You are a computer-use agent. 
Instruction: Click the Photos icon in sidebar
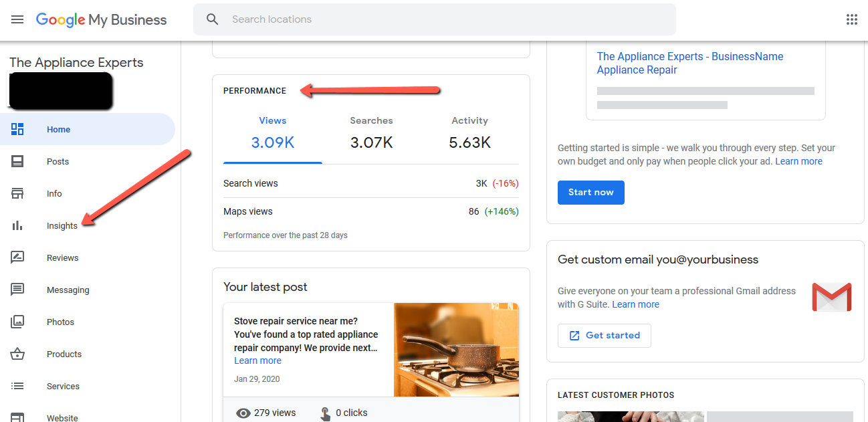tap(17, 322)
